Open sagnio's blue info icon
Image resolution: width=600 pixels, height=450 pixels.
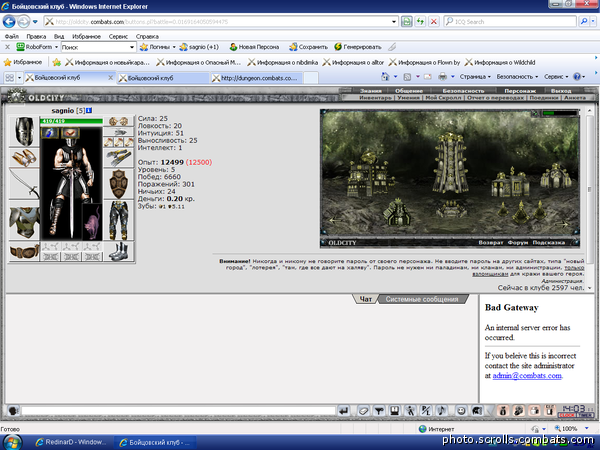pos(89,111)
